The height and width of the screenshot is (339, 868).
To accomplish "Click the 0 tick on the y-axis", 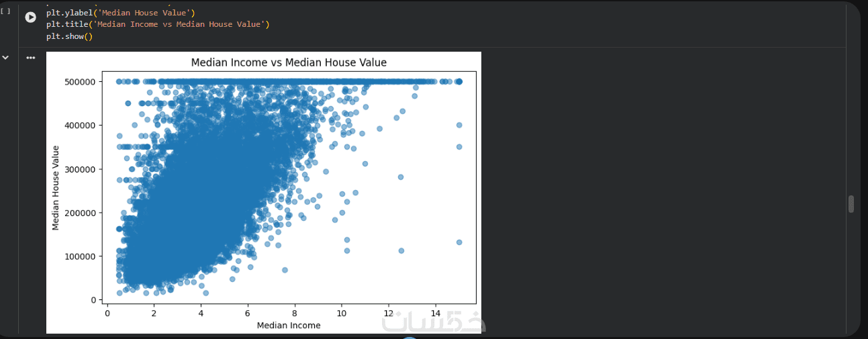I will (x=94, y=300).
